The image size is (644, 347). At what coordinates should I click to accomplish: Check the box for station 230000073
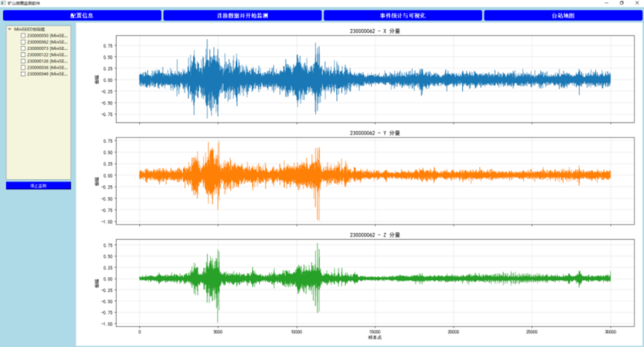click(23, 49)
